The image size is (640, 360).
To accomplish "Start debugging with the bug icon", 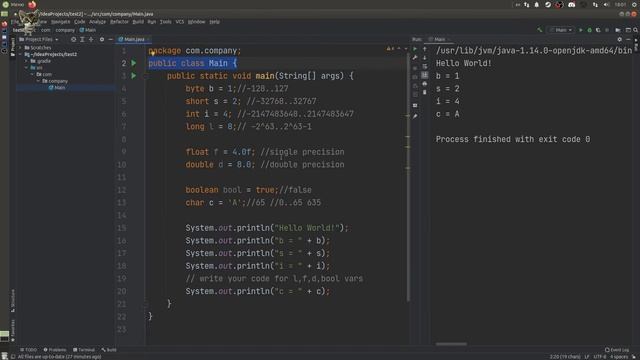I will pyautogui.click(x=589, y=30).
